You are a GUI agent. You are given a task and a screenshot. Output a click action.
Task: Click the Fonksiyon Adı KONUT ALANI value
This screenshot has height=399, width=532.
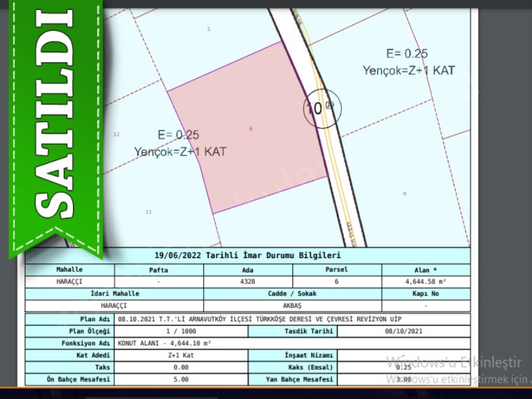[x=164, y=343]
